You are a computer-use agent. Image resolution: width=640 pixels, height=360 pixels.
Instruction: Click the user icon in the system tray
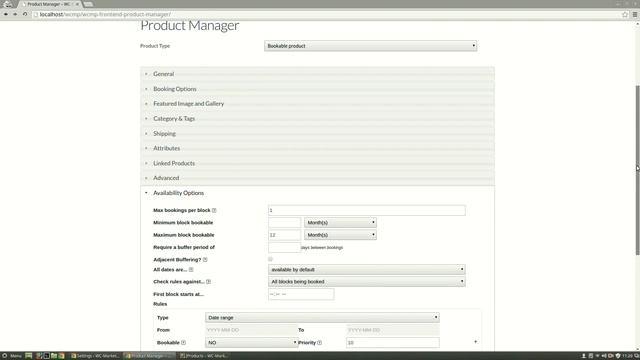point(584,356)
